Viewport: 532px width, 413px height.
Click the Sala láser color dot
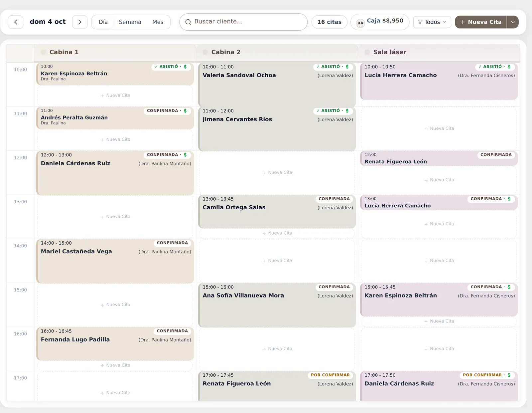(x=367, y=52)
